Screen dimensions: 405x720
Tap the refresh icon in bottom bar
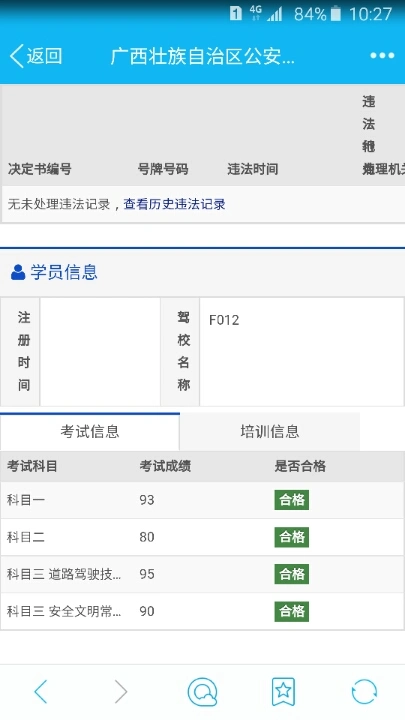364,691
